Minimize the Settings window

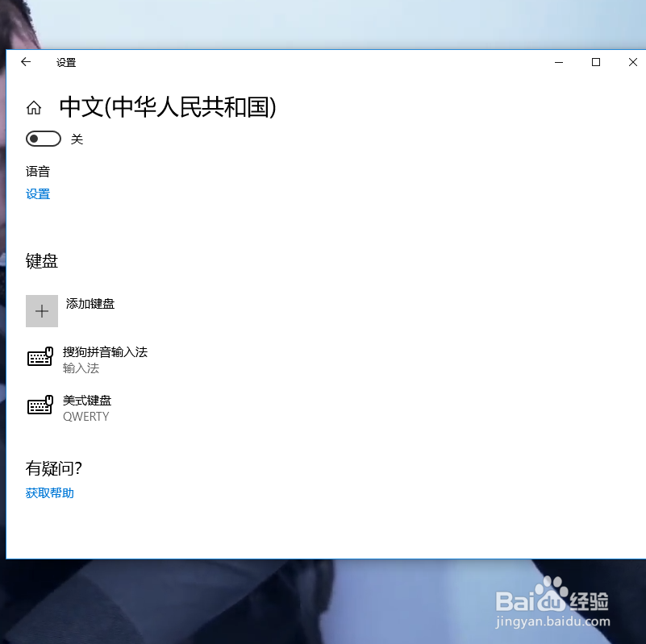click(x=559, y=62)
